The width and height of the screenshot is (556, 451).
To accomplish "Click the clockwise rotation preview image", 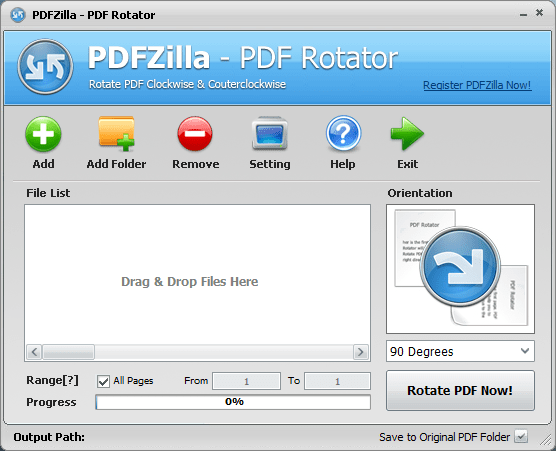I will 460,269.
